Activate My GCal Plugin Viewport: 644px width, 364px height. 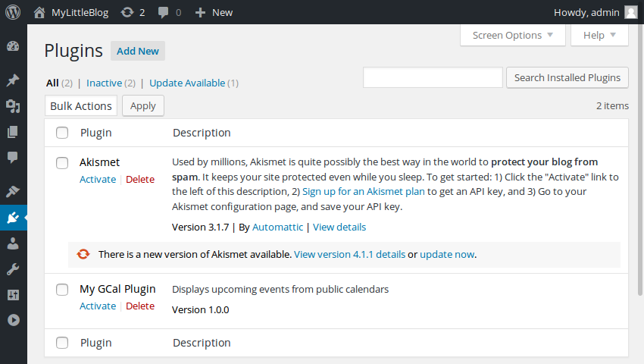(x=98, y=306)
